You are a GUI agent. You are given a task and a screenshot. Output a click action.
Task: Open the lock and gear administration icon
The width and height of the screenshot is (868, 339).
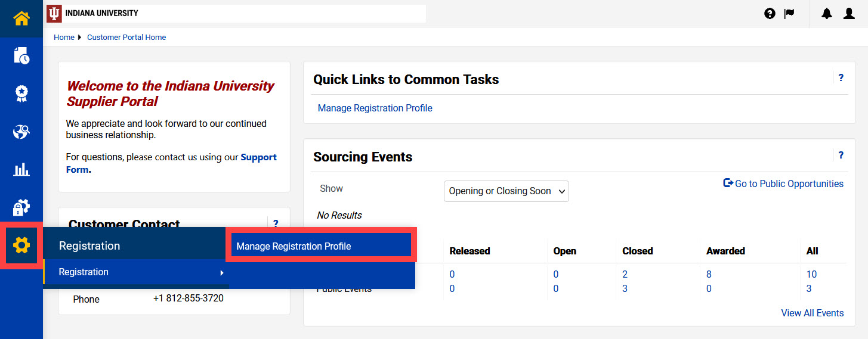click(x=21, y=207)
